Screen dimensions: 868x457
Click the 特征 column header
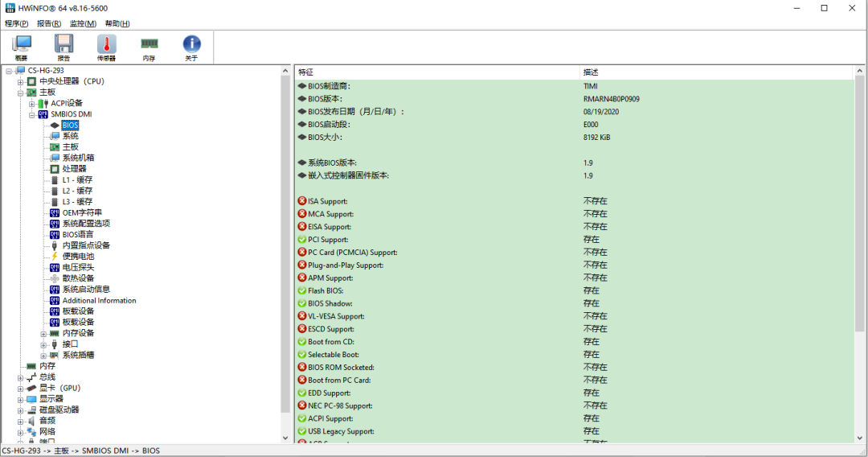point(437,72)
